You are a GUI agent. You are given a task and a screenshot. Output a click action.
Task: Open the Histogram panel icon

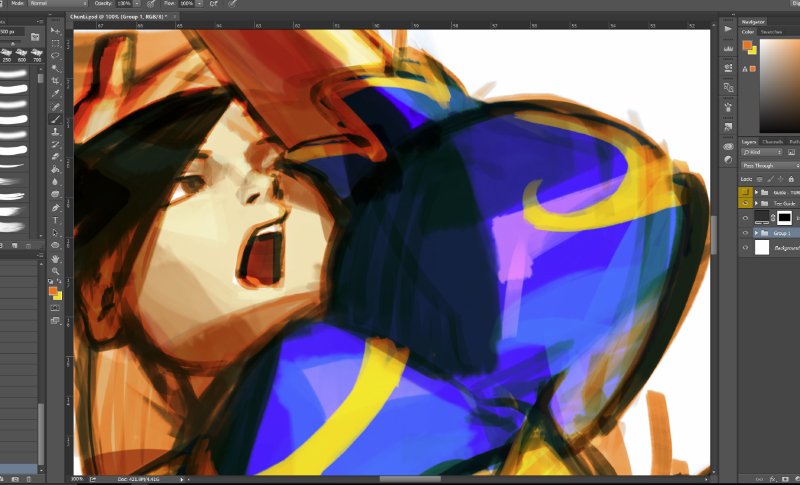point(728,48)
